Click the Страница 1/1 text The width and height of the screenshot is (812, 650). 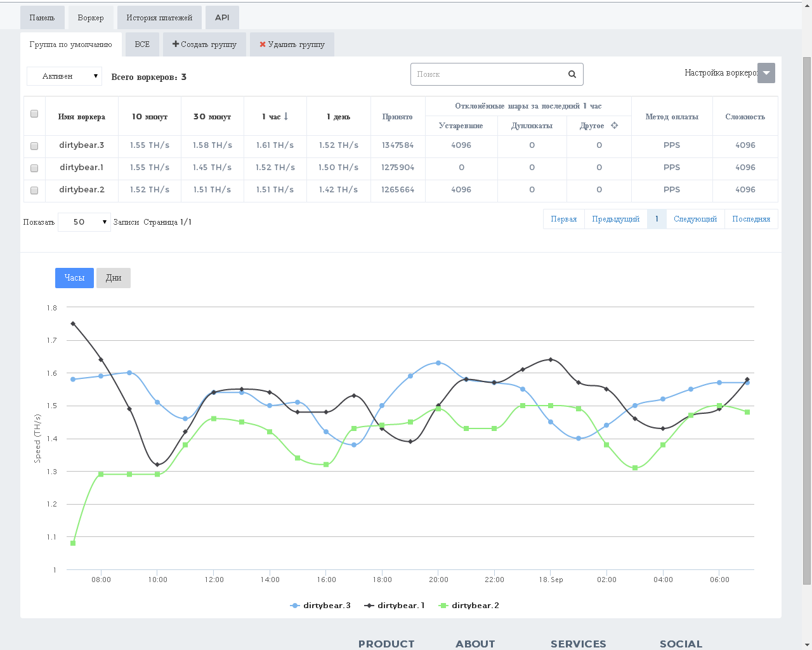(x=167, y=222)
